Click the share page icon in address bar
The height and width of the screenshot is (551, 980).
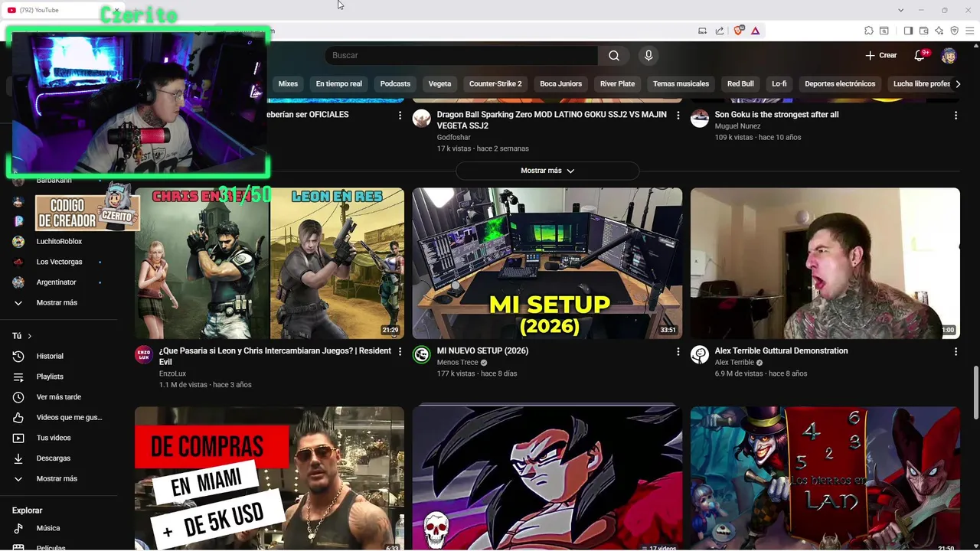coord(720,31)
